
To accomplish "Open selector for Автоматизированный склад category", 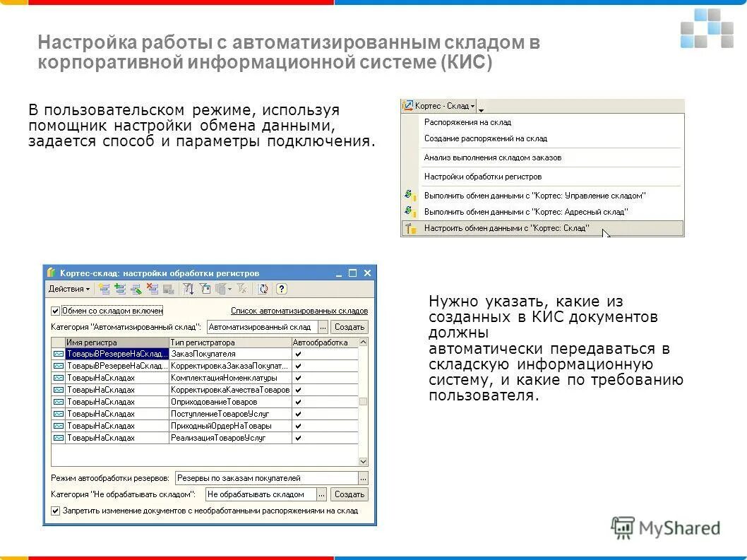I will pos(323,328).
